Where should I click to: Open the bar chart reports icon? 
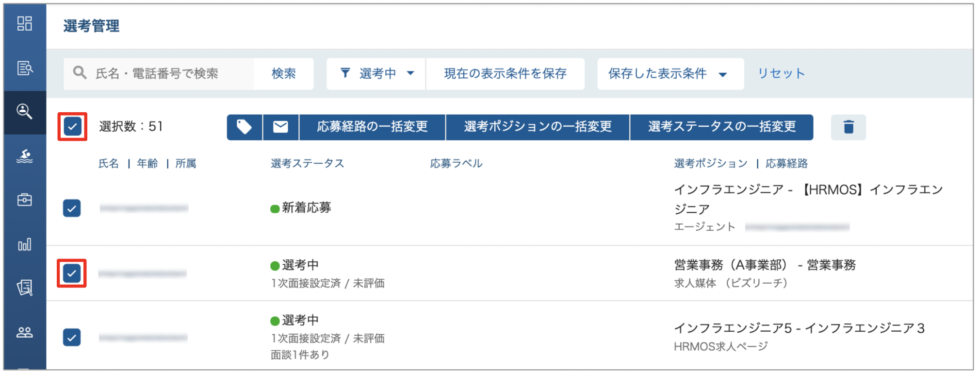coord(24,244)
